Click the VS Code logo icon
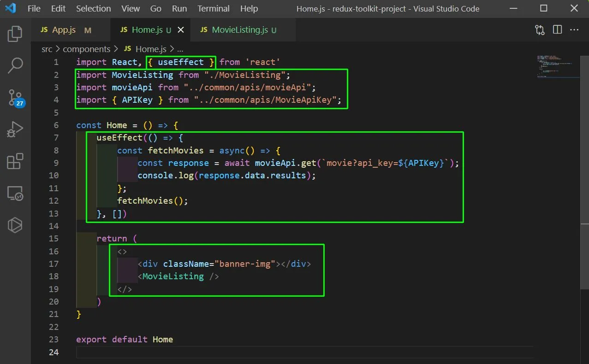The height and width of the screenshot is (364, 589). click(x=11, y=8)
